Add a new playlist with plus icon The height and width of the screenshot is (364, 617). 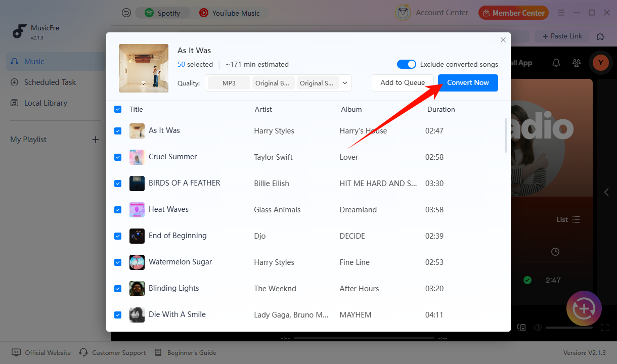click(x=95, y=140)
